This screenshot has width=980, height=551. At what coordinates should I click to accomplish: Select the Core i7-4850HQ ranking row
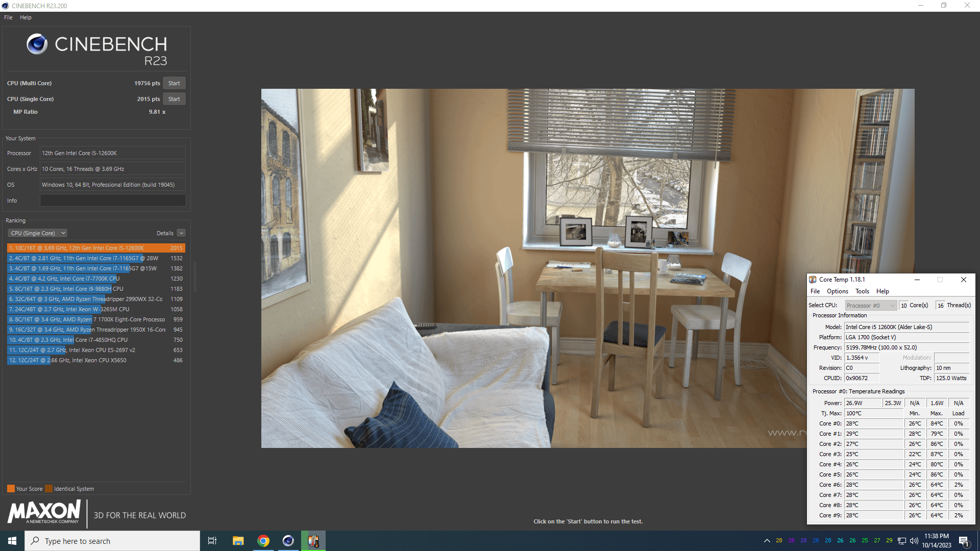(96, 340)
